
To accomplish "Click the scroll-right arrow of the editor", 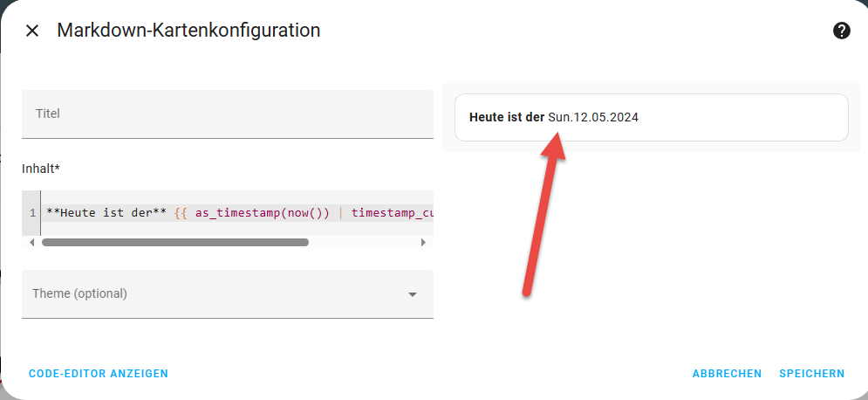I will (423, 242).
